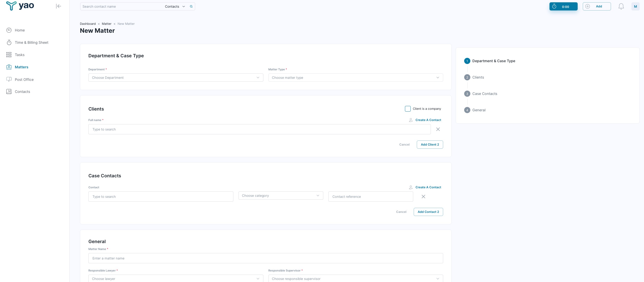Start the 0:00 timer button
Image resolution: width=644 pixels, height=282 pixels.
point(564,6)
